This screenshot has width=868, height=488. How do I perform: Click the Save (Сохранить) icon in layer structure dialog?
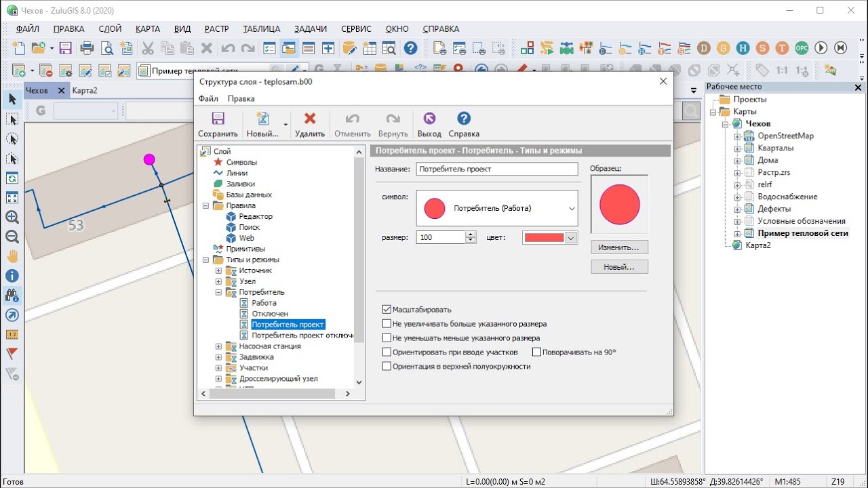click(x=218, y=119)
